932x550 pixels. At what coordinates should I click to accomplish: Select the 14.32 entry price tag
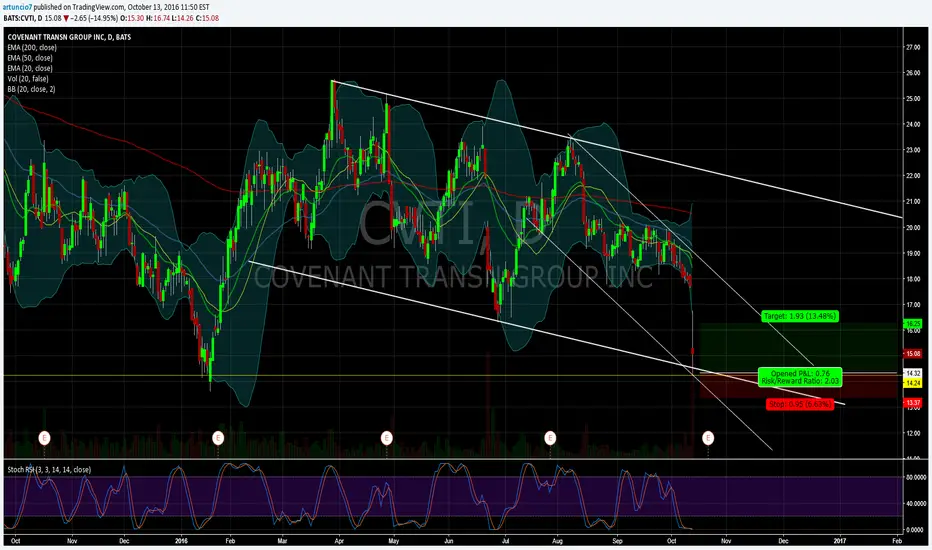coord(912,373)
